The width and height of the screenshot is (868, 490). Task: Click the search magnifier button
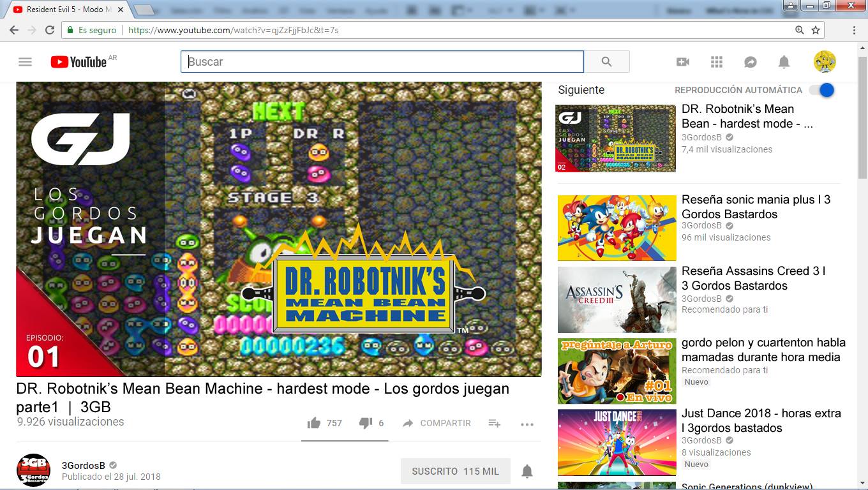(x=606, y=62)
